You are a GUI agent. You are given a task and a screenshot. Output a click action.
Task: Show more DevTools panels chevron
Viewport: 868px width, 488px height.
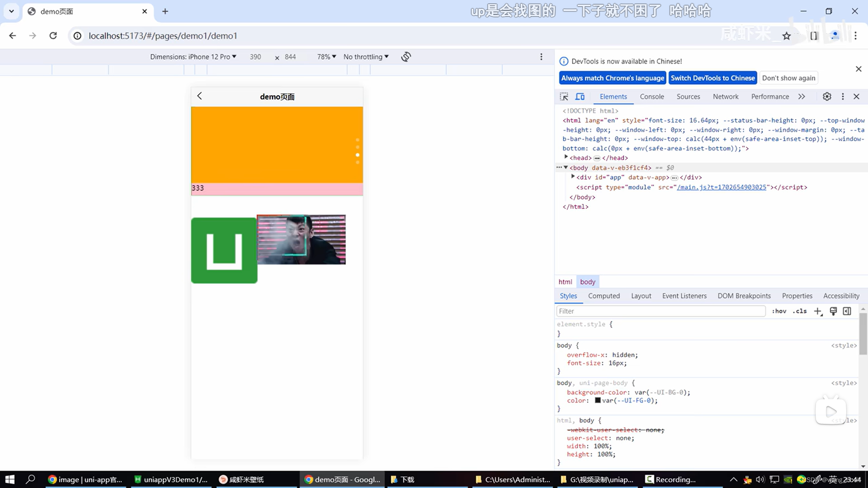click(x=802, y=96)
